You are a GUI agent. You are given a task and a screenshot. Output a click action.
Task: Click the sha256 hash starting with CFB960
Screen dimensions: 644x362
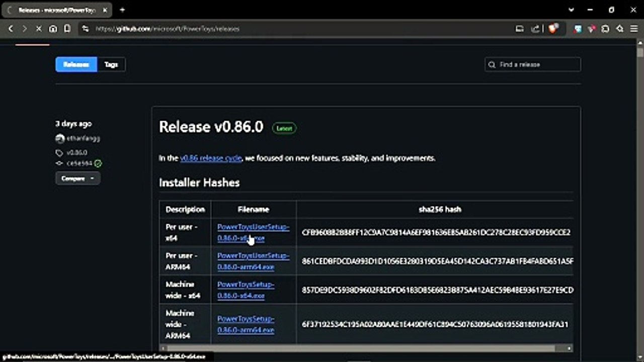tap(436, 232)
